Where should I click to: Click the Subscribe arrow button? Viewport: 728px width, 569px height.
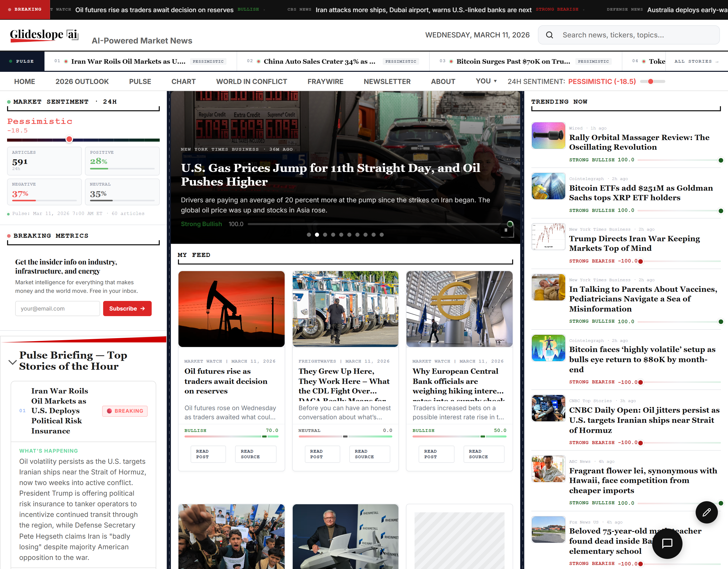point(127,309)
